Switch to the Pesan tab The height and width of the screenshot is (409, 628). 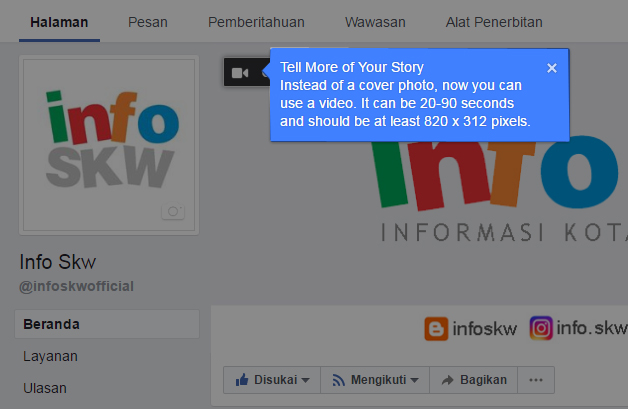(148, 22)
